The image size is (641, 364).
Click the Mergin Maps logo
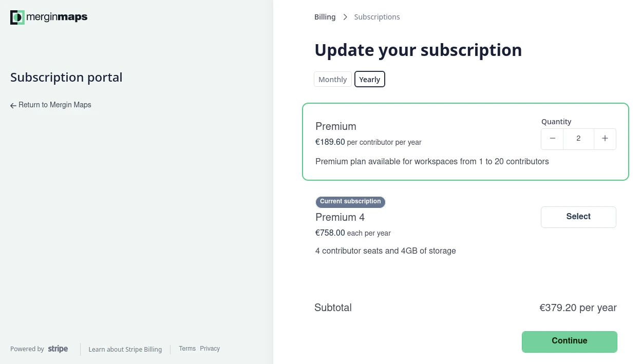click(x=49, y=17)
